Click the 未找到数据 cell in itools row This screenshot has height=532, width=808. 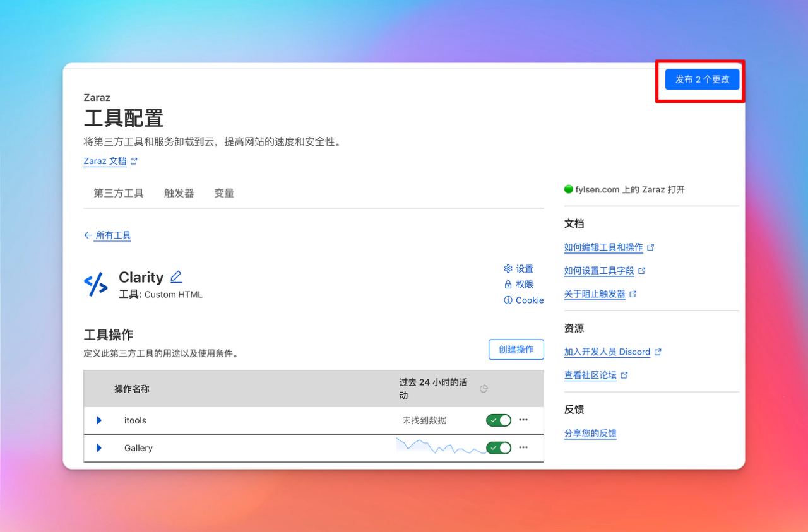coord(424,420)
